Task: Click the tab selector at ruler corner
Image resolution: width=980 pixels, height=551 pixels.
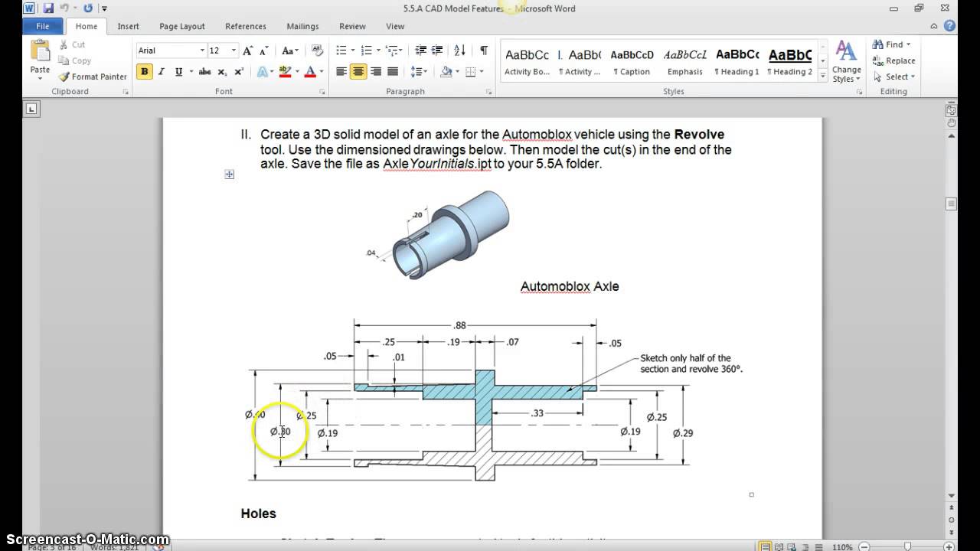Action: point(31,109)
